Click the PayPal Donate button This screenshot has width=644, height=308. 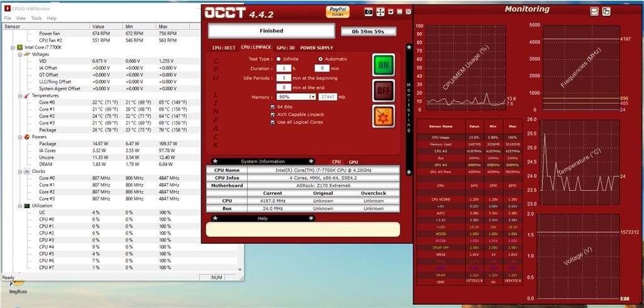click(338, 11)
